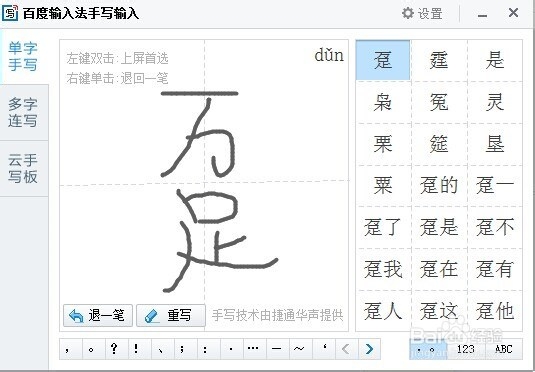Minimize the handwriting input window
The height and width of the screenshot is (372, 535).
482,14
